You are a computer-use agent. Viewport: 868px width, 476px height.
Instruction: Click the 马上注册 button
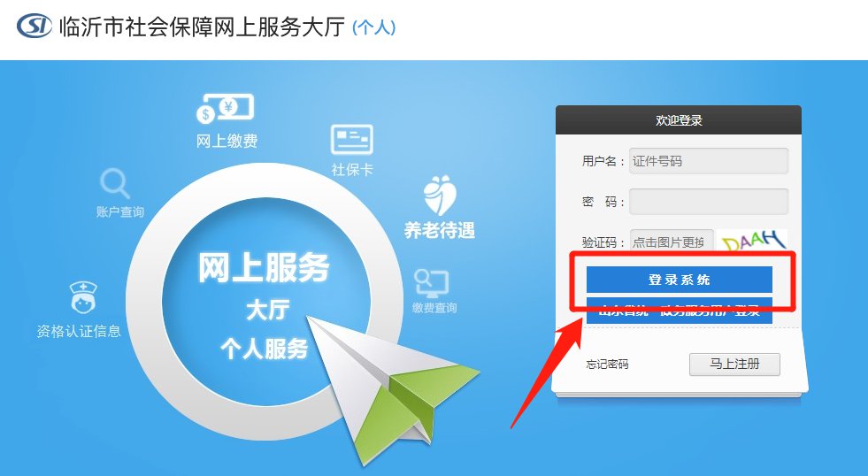coord(734,365)
